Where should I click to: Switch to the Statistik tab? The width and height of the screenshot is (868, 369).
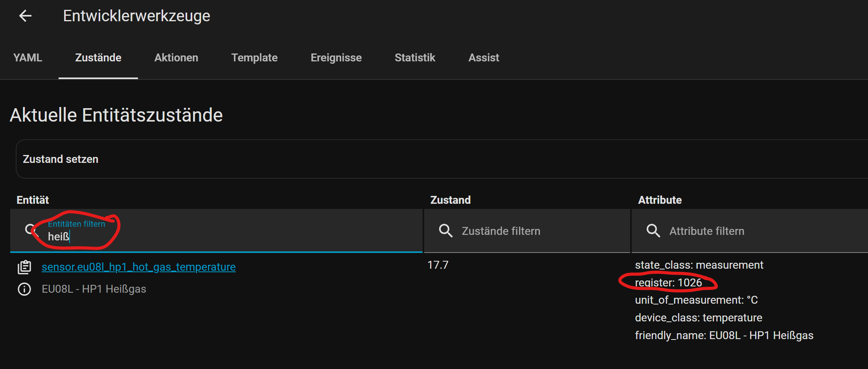[415, 57]
